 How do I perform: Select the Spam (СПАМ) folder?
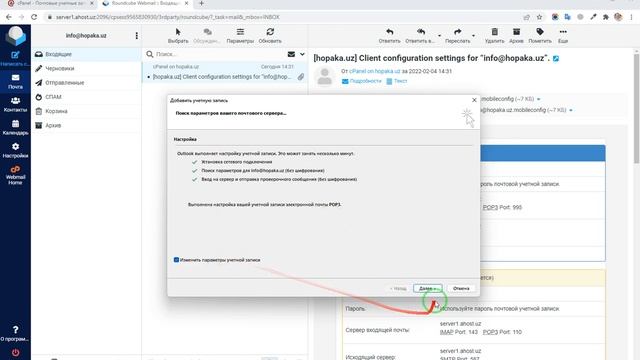tap(86, 97)
